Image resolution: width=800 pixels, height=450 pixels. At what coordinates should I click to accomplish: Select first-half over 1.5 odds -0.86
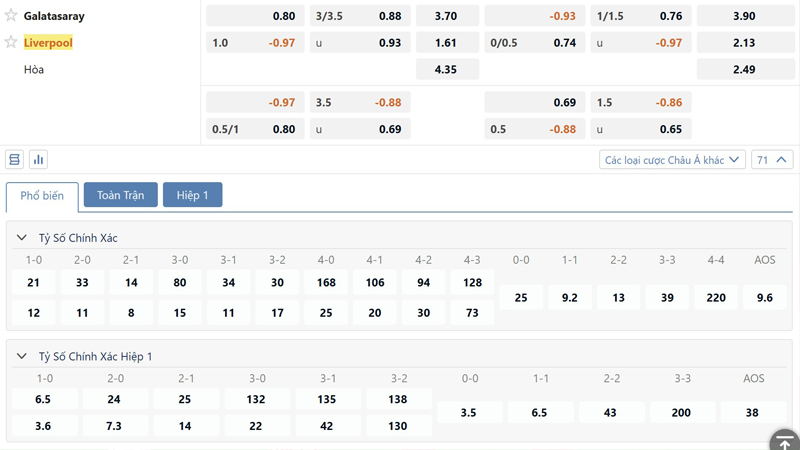pos(641,102)
